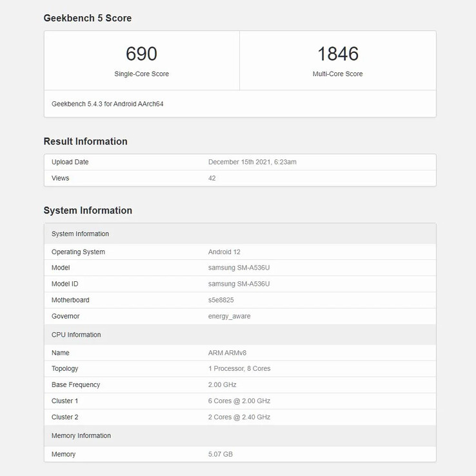This screenshot has width=476, height=476.
Task: Click the Android 12 operating system value
Action: (224, 252)
